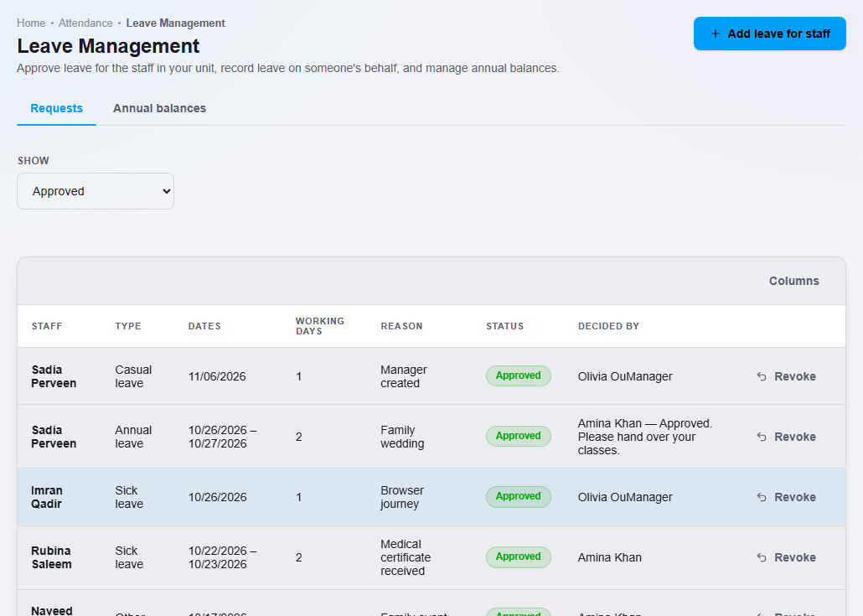
Task: Click the Leave Management breadcrumb item
Action: tap(176, 23)
